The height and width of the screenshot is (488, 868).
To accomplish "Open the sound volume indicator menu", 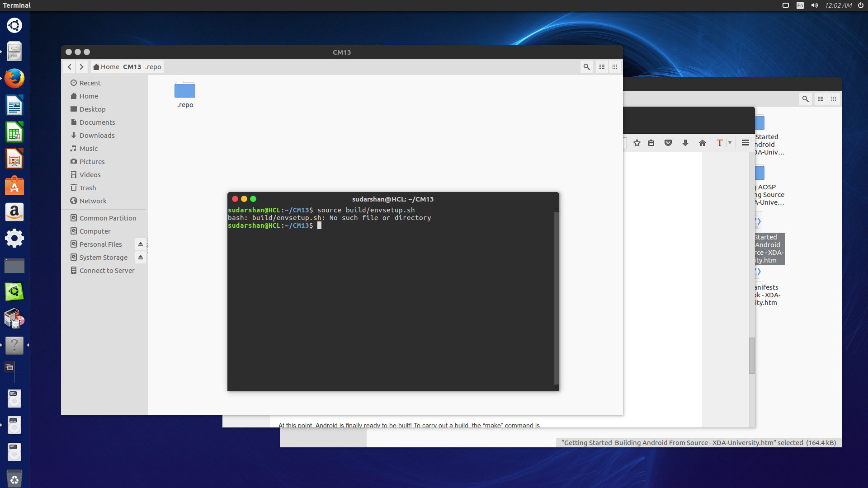I will (x=814, y=5).
